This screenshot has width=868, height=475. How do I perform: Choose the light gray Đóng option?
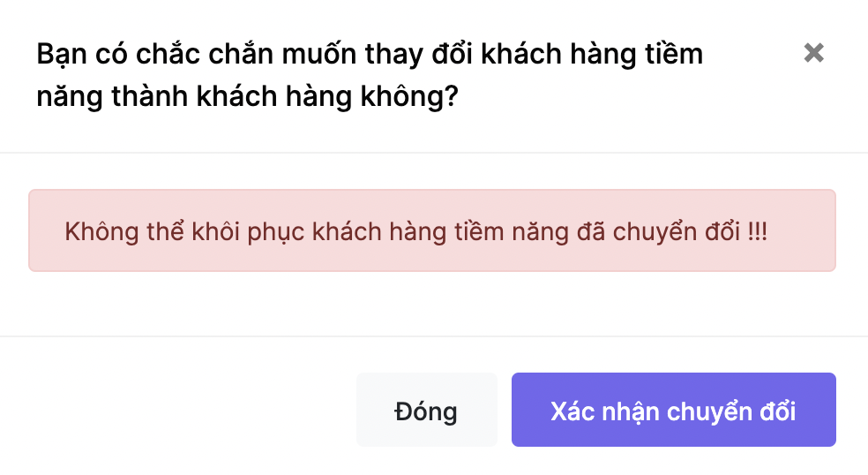pos(427,410)
